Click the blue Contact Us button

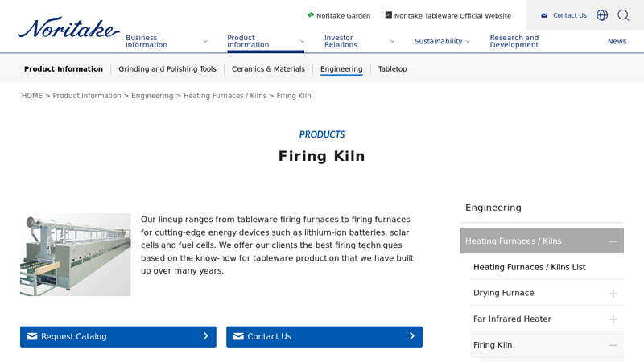click(324, 336)
